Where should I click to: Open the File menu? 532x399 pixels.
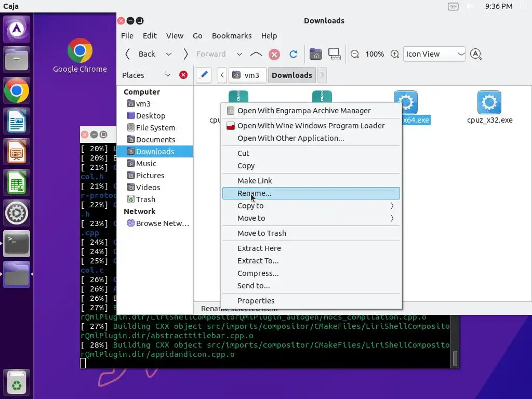(127, 36)
